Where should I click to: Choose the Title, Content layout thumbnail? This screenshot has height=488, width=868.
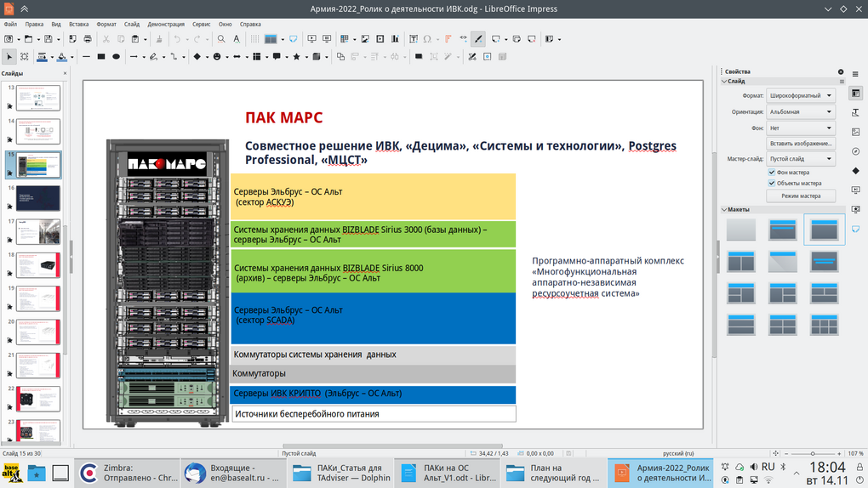point(825,229)
